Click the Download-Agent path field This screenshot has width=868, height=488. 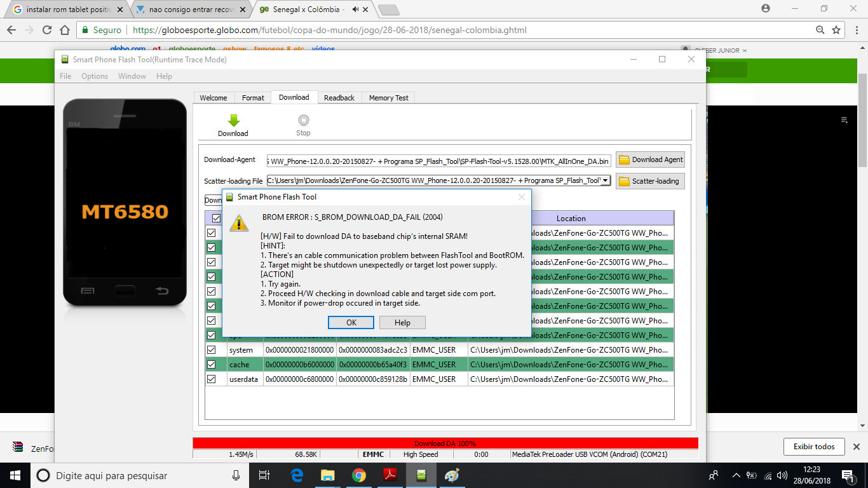[439, 161]
